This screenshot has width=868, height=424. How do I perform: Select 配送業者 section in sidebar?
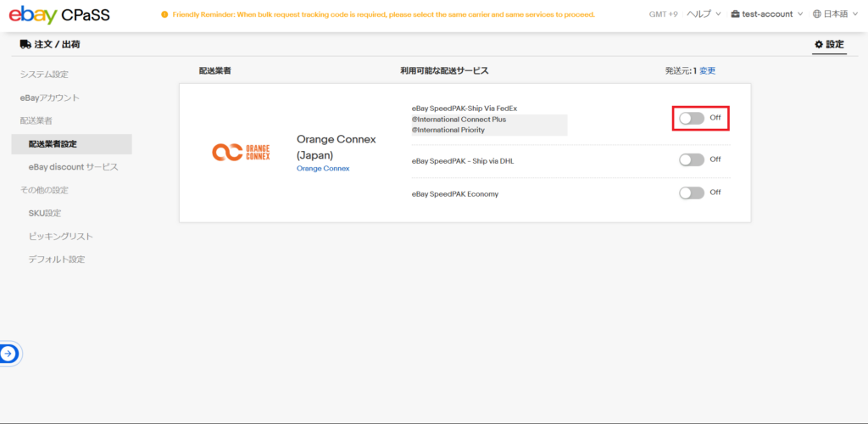coord(36,120)
